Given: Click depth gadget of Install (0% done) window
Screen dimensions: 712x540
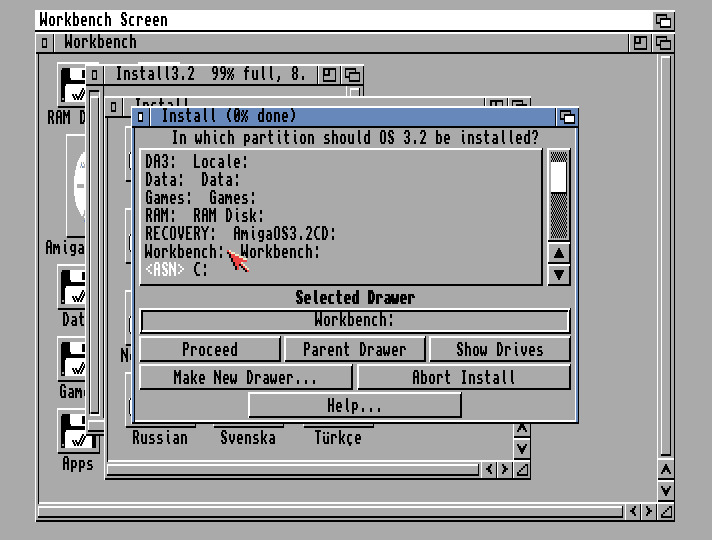Looking at the screenshot, I should (567, 117).
